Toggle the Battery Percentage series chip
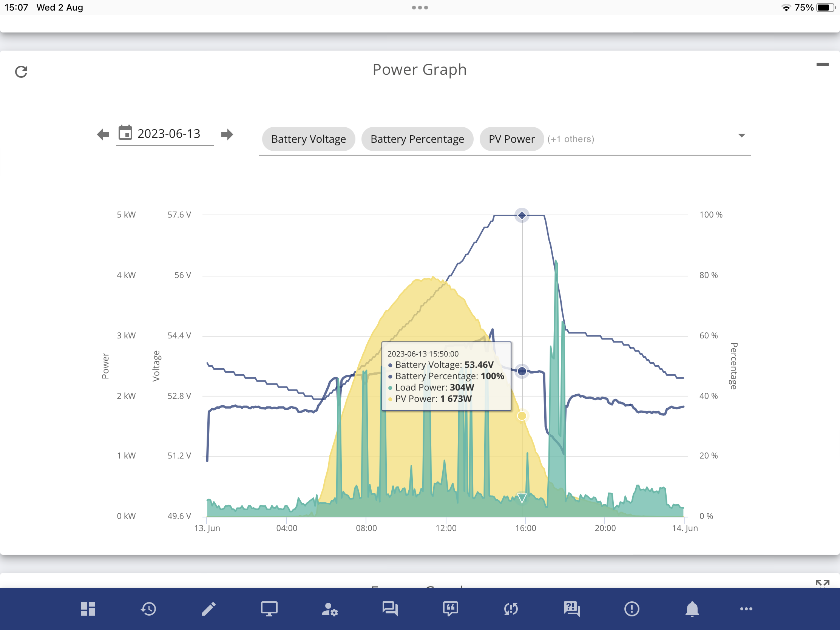 tap(417, 139)
